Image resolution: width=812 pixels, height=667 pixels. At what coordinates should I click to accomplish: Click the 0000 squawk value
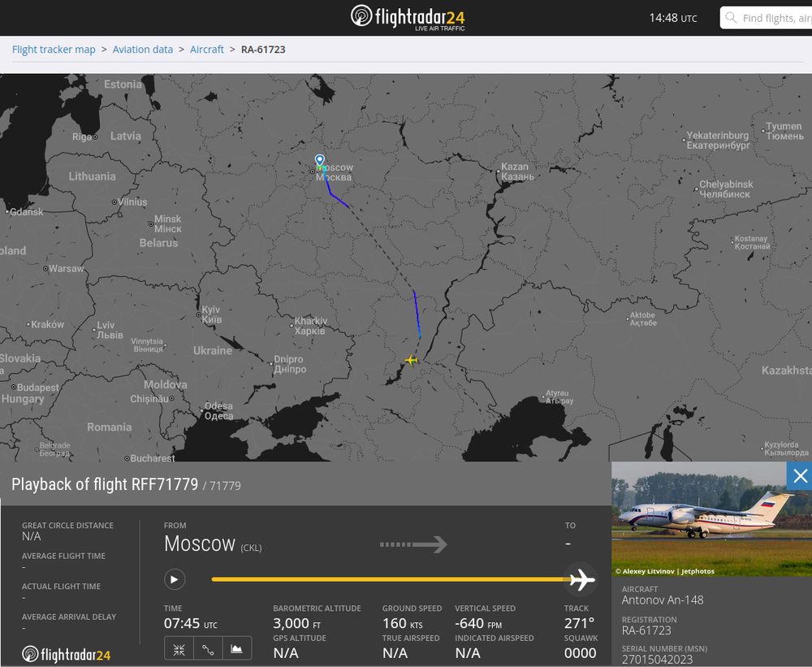(580, 653)
